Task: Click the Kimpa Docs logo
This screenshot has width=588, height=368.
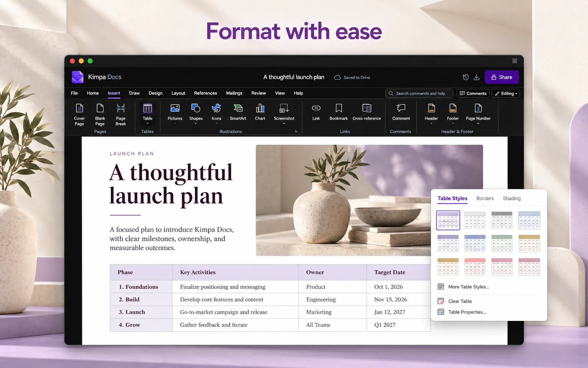Action: (x=78, y=77)
